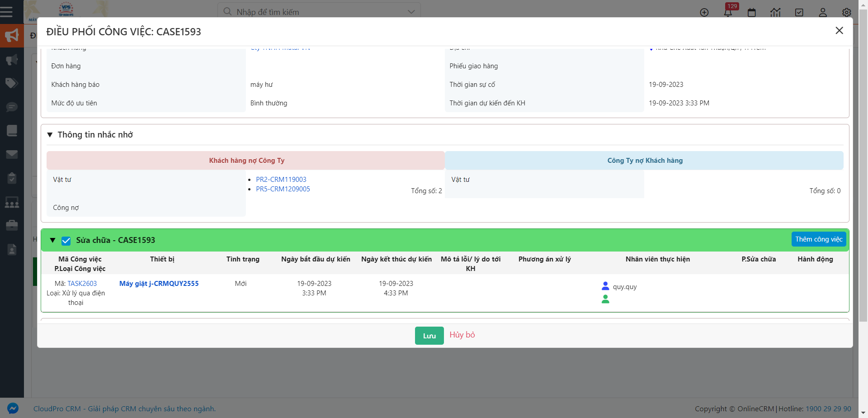Screen dimensions: 868x418
Task: Click the Bình thường priority value
Action: [x=269, y=103]
